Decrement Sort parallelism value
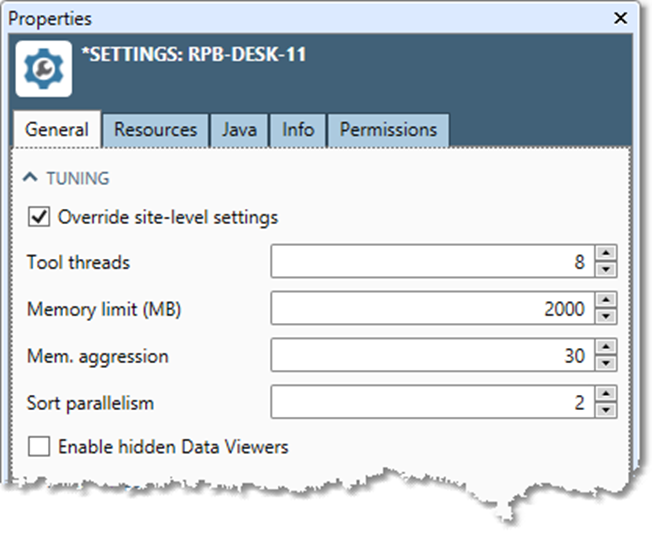The height and width of the screenshot is (533, 652). pos(605,410)
